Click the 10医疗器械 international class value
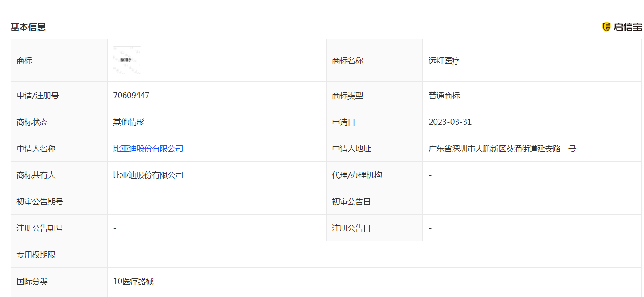Viewport: 644px width, 297px height. tap(133, 282)
